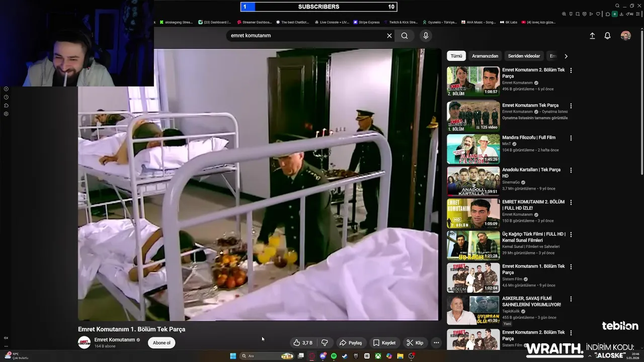
Task: Switch to The best ChatBot browser tab
Action: pos(292,22)
